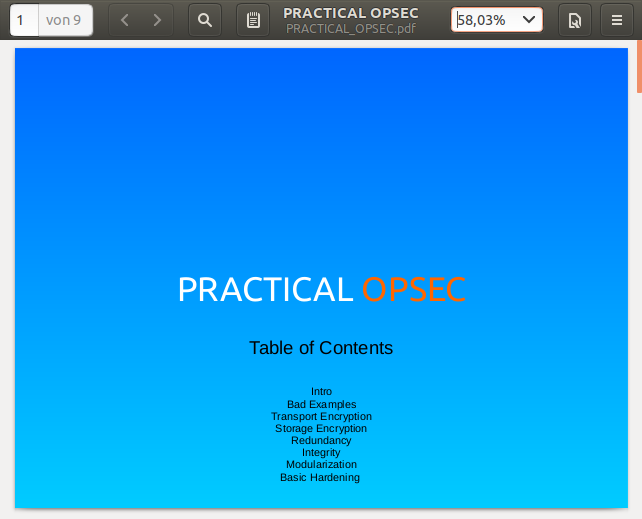The image size is (642, 519).
Task: Click the Transport Encryption contents entry
Action: tap(321, 416)
